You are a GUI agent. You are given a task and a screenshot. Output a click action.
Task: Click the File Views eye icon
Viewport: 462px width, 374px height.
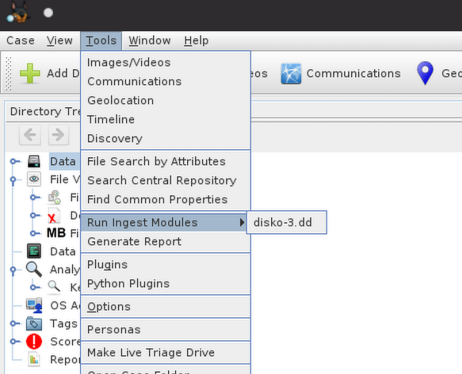point(34,179)
